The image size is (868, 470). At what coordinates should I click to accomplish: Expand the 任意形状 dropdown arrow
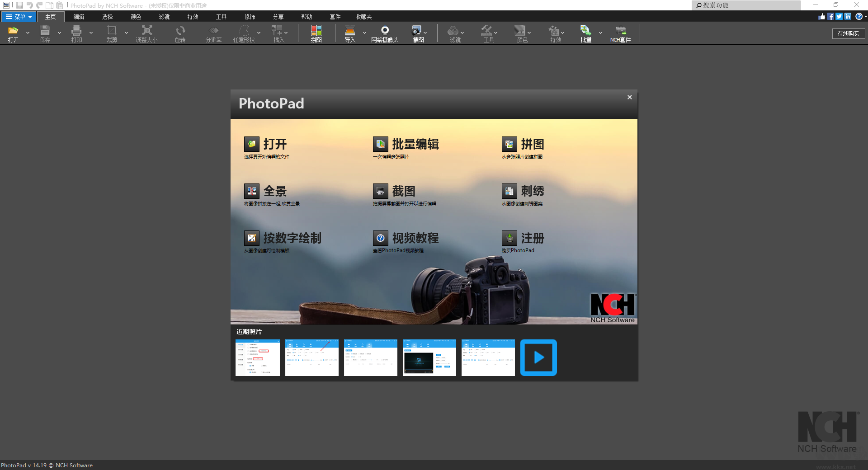click(259, 33)
